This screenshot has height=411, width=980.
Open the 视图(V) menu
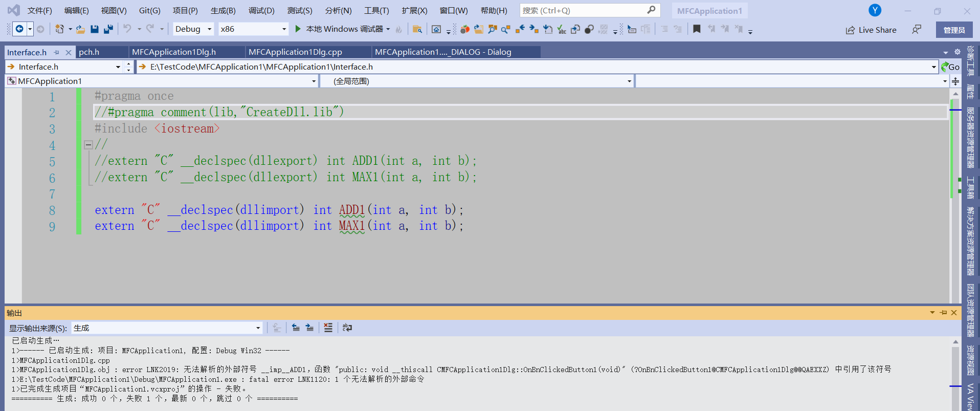pos(114,10)
